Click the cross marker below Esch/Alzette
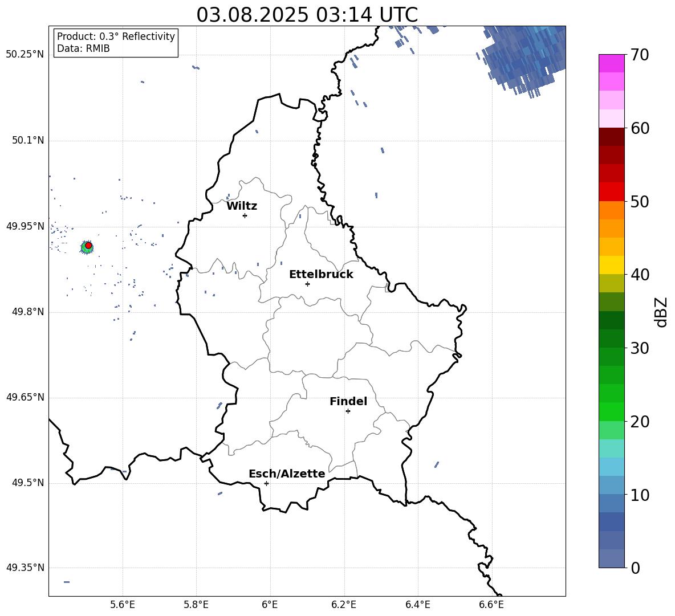Viewport: 675px width, 616px height. pyautogui.click(x=266, y=483)
